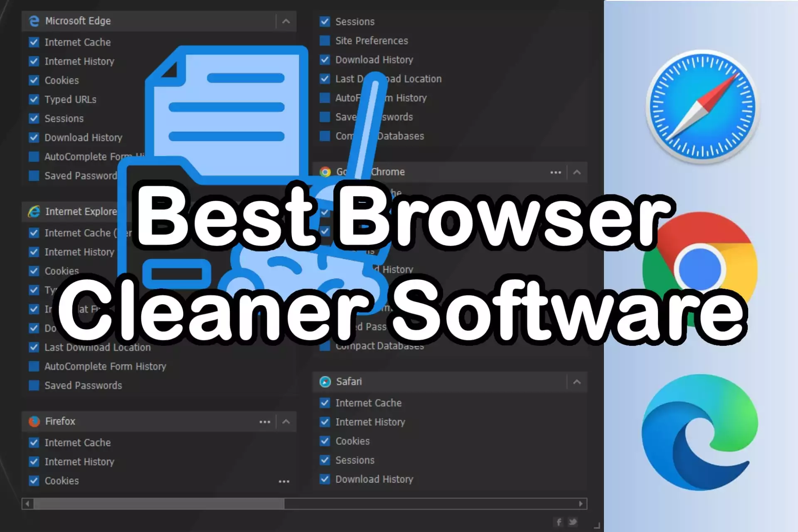Click the Firefox browser icon in list
Viewport: 798px width, 532px height.
34,421
